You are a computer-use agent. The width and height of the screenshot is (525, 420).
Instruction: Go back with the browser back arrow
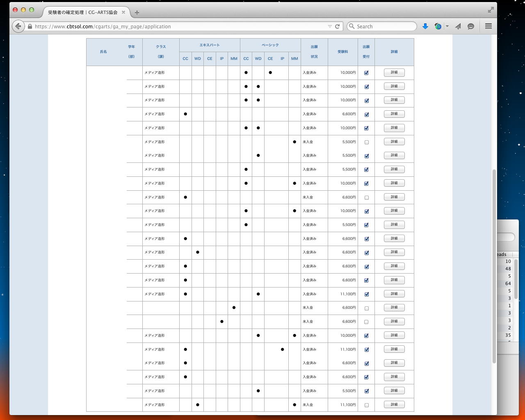click(x=18, y=26)
